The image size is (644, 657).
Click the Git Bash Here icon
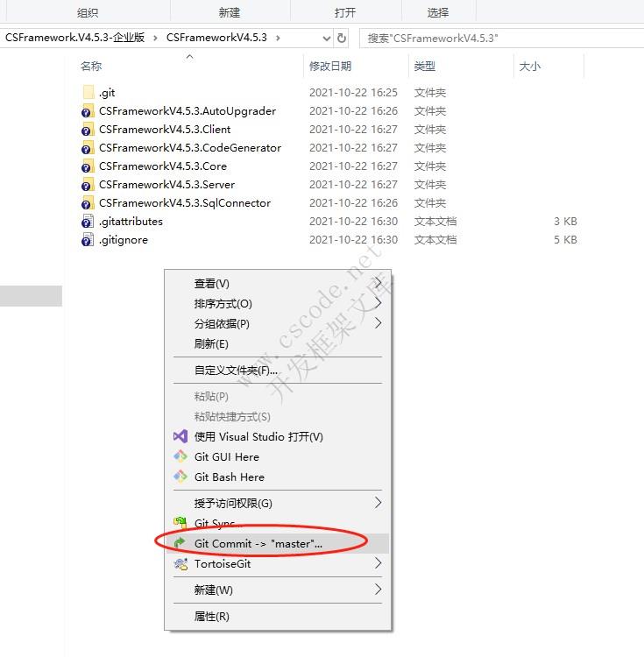tap(180, 477)
